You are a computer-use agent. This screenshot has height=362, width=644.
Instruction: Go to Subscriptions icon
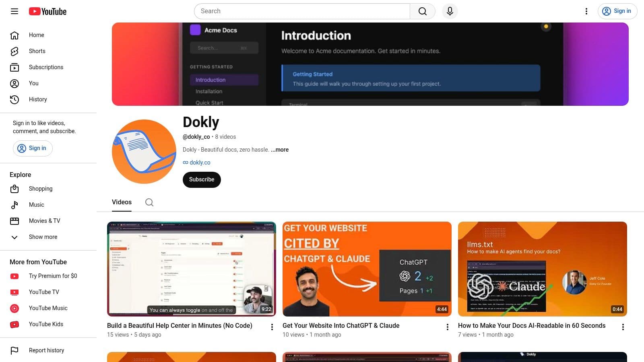(14, 67)
